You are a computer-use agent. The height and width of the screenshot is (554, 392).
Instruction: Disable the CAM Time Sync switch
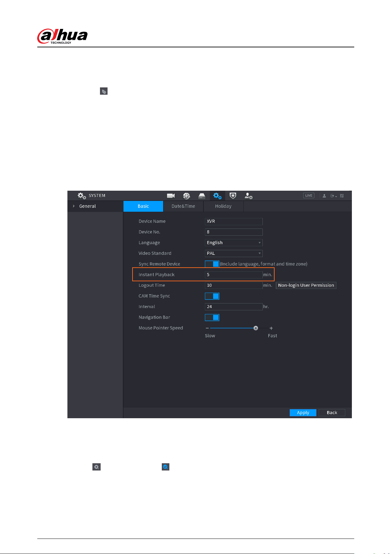point(212,296)
